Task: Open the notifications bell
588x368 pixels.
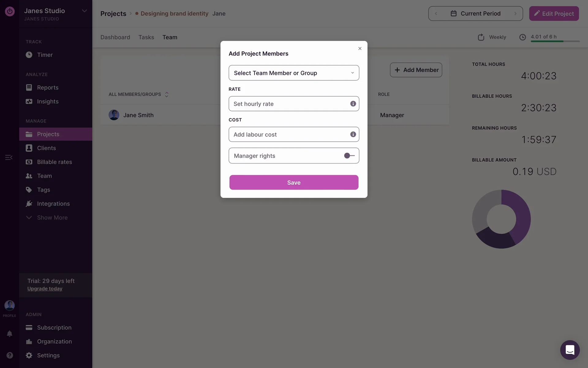Action: click(9, 334)
